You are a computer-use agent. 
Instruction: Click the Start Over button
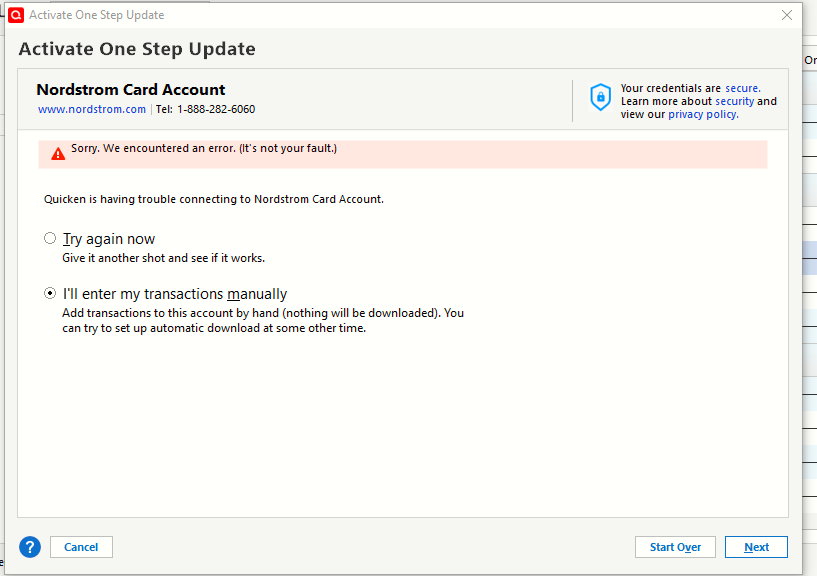(x=675, y=547)
